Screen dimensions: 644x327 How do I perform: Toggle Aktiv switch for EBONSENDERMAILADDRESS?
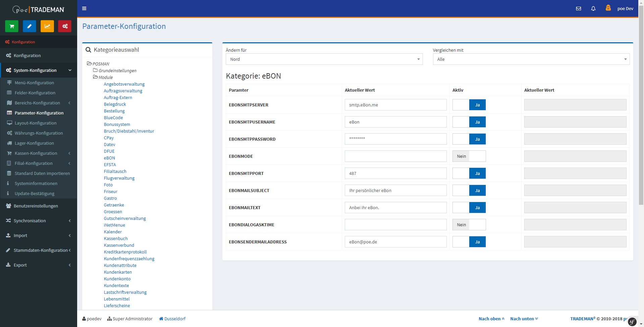tap(469, 242)
